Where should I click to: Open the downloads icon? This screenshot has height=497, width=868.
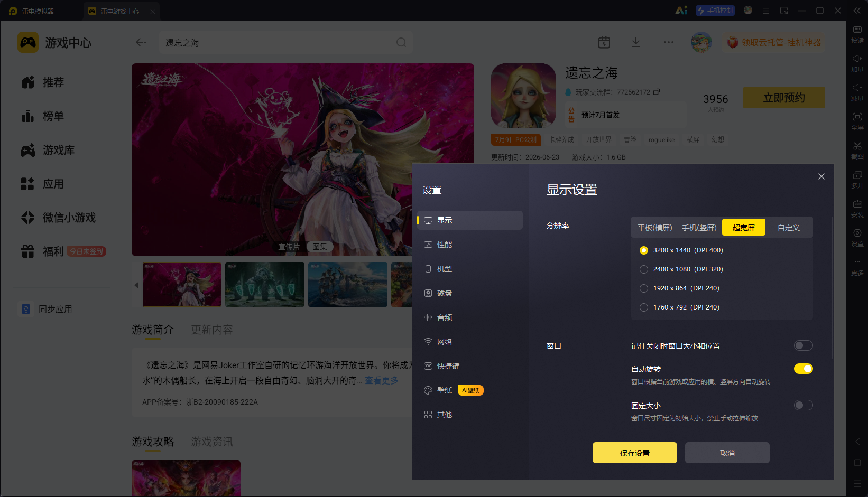click(636, 42)
